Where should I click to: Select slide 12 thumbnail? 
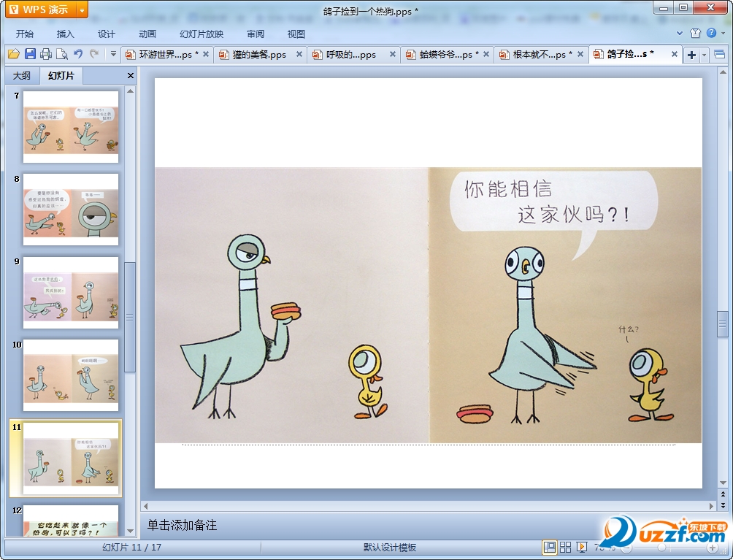point(71,521)
